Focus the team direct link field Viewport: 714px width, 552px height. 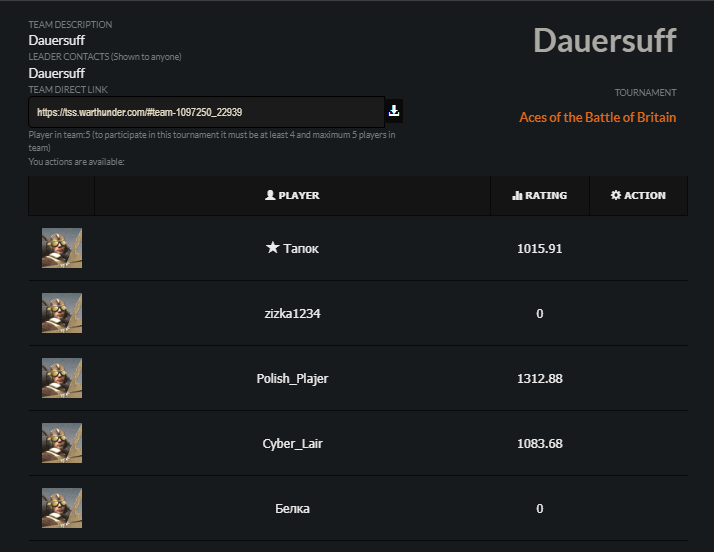coord(206,112)
